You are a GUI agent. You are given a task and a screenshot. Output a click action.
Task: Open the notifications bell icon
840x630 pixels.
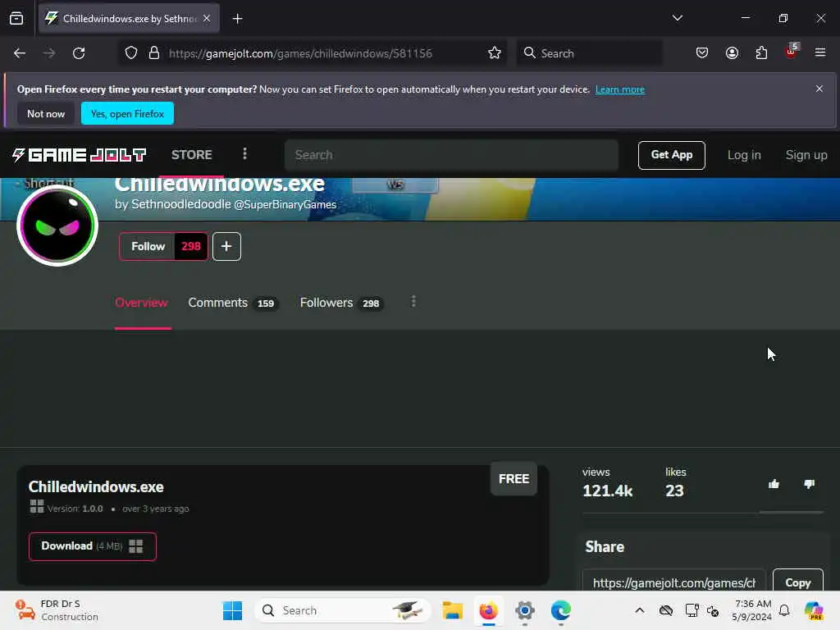tap(784, 610)
